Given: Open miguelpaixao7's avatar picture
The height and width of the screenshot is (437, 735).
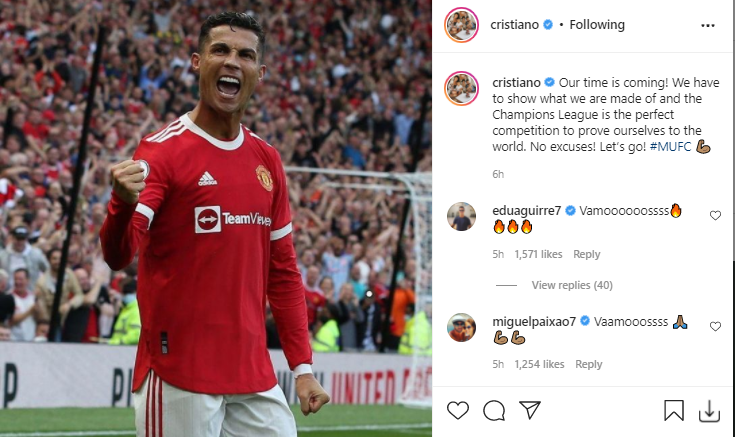Looking at the screenshot, I should pyautogui.click(x=461, y=327).
